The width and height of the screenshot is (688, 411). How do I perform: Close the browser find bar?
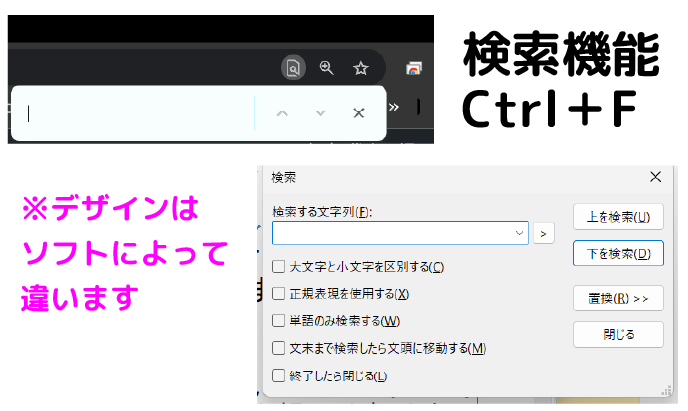point(359,113)
